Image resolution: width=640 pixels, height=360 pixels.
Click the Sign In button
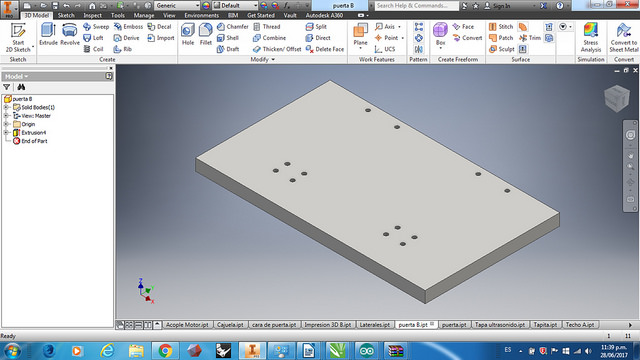497,6
